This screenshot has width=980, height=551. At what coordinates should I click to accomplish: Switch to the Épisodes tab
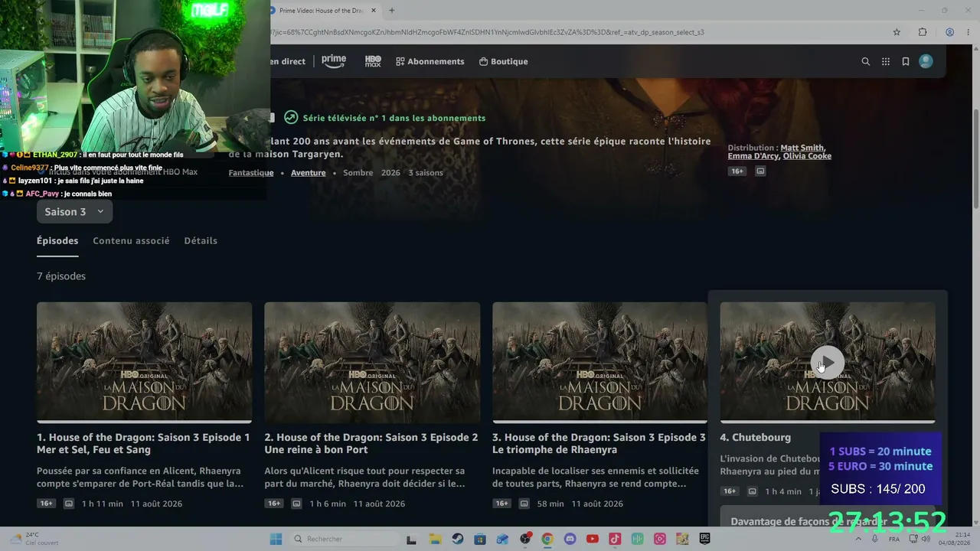click(57, 241)
